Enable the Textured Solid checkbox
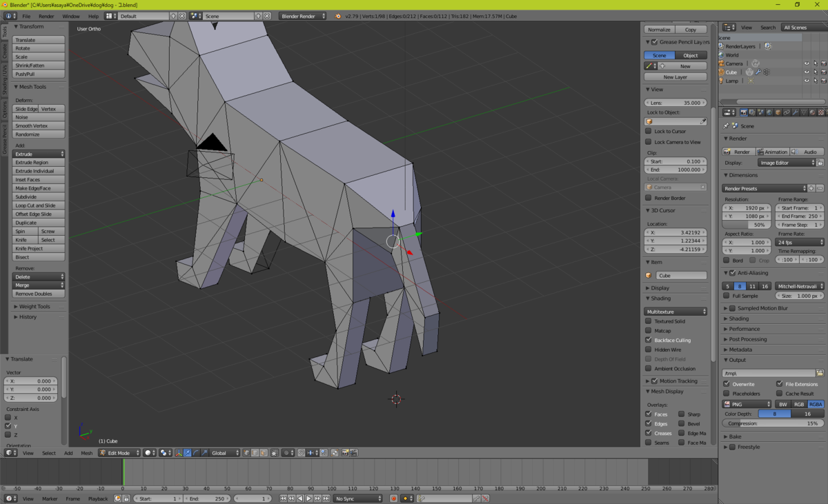Screen dimensions: 828x504 [649, 321]
